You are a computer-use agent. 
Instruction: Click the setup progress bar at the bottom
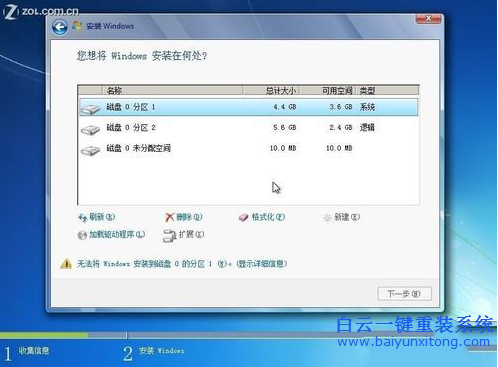click(217, 335)
